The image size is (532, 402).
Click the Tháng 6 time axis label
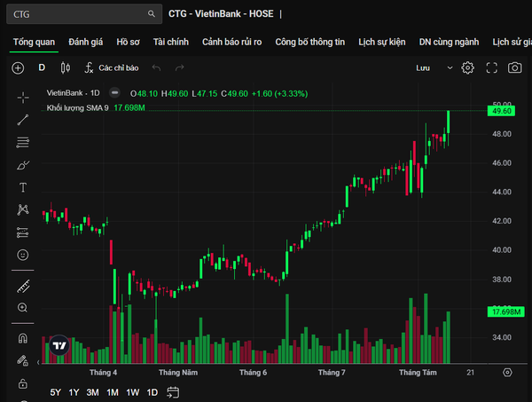click(253, 373)
